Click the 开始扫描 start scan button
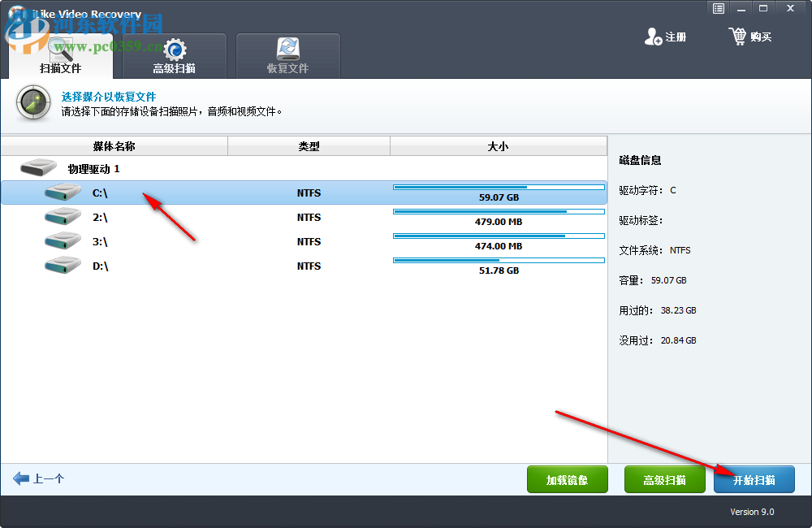This screenshot has width=812, height=528. point(754,479)
